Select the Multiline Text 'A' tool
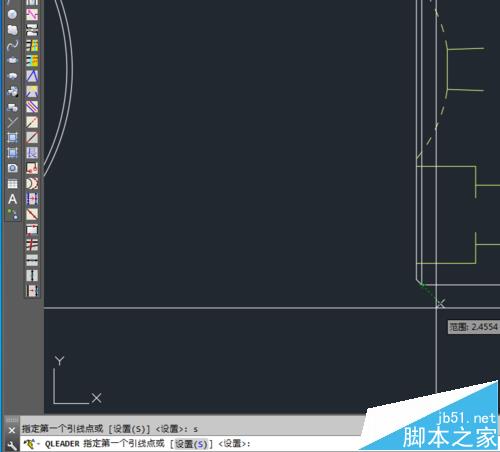 click(x=12, y=199)
